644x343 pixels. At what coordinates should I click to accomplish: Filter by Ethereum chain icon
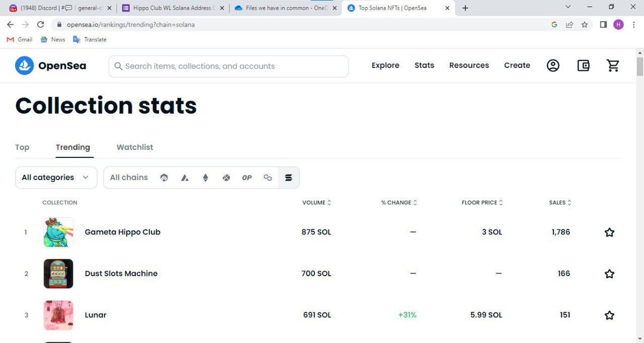coord(205,178)
